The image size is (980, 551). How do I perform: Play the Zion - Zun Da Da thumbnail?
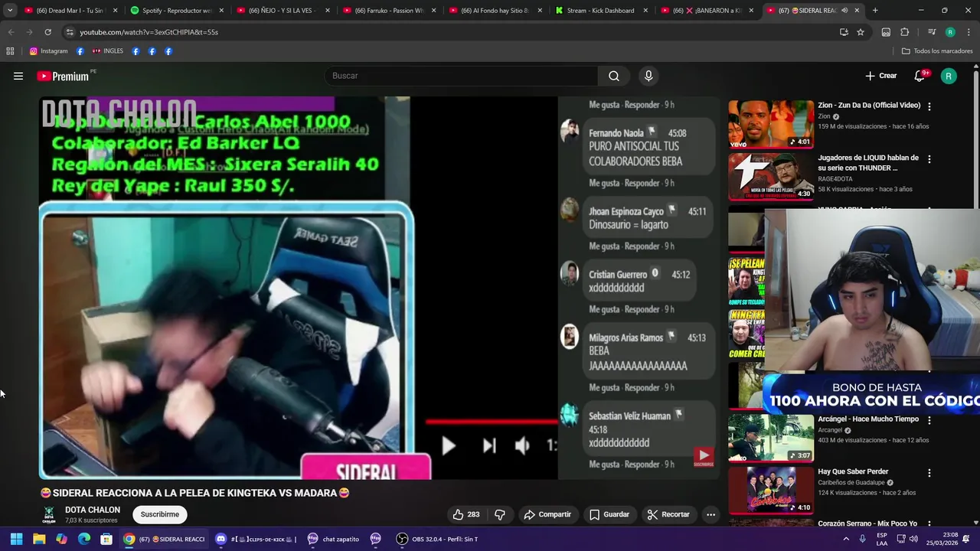click(771, 124)
